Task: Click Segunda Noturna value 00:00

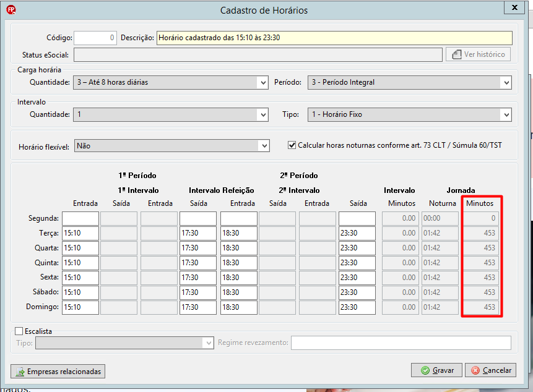Action: [x=440, y=219]
